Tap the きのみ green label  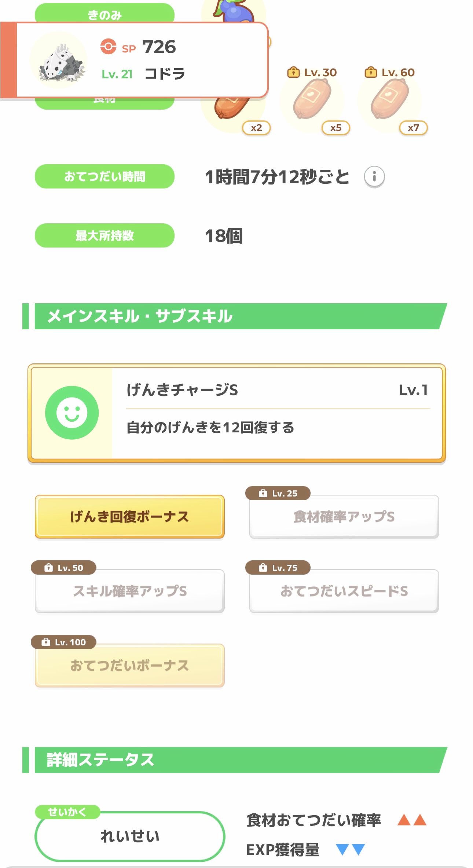click(104, 13)
